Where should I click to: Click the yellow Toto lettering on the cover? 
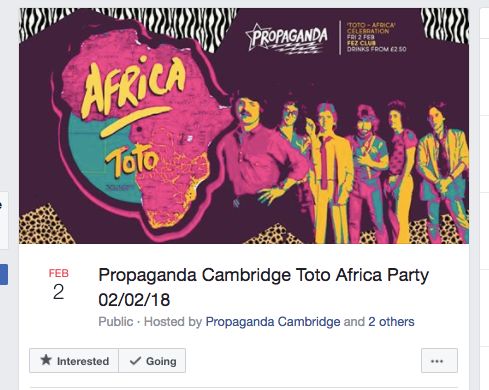[x=131, y=161]
